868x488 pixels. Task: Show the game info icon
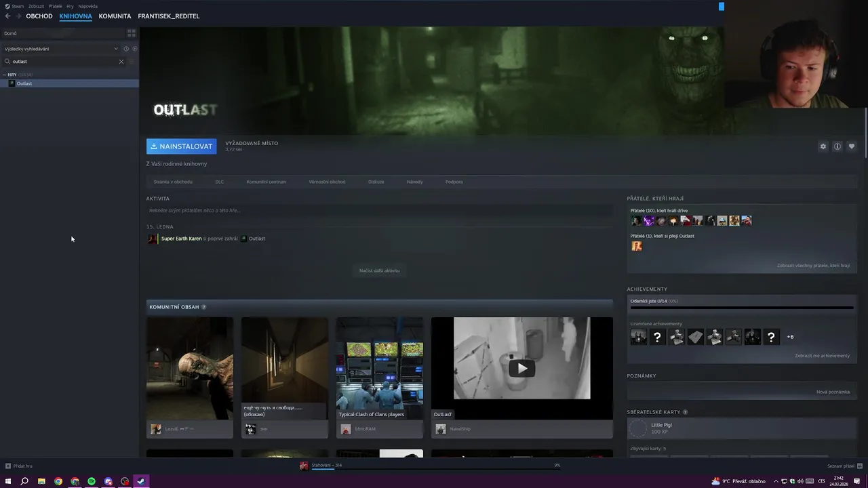(x=837, y=146)
